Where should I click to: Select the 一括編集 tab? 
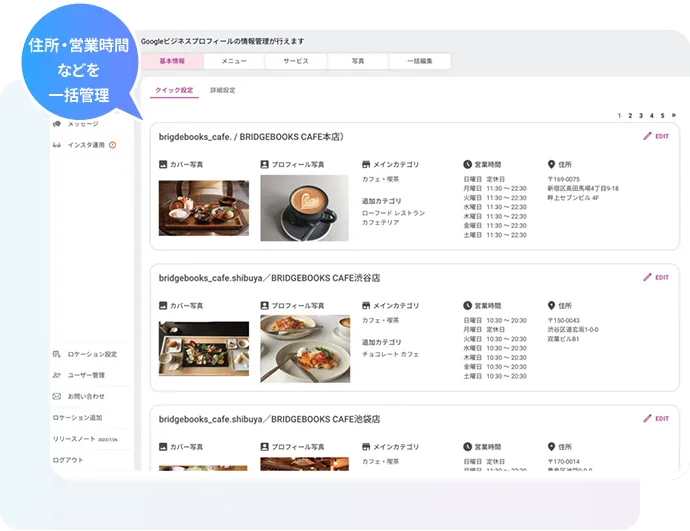pos(420,61)
